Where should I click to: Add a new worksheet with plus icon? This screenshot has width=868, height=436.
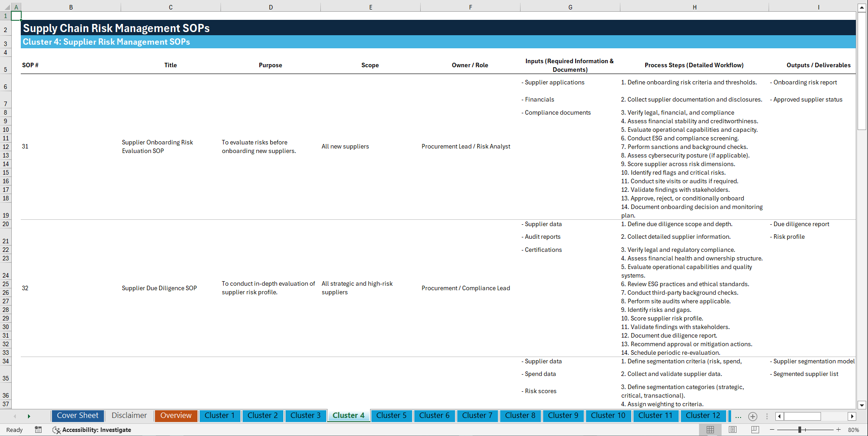tap(753, 416)
